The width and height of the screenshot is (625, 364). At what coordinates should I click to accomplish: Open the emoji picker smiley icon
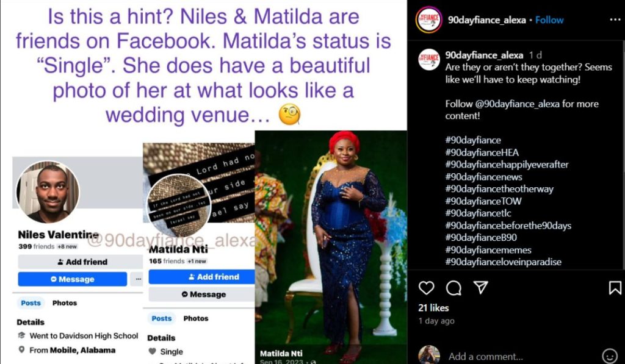point(609,355)
